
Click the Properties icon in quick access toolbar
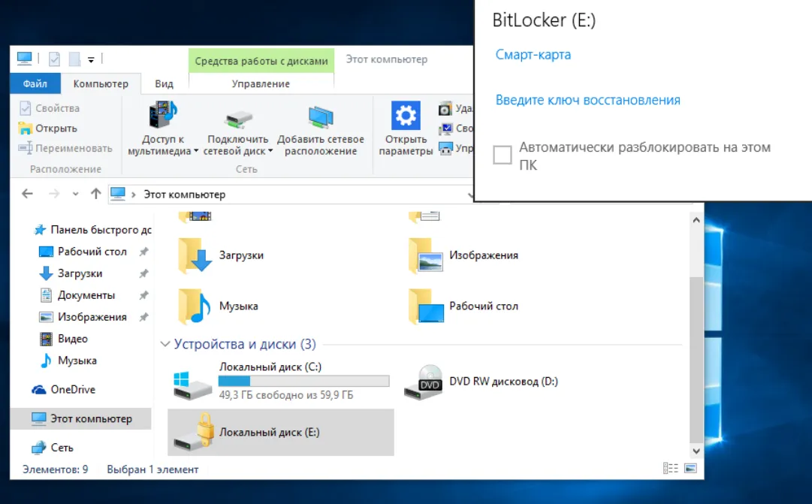pos(54,59)
